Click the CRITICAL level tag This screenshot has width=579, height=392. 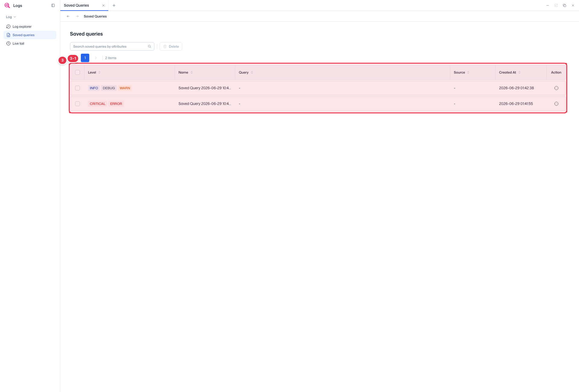[97, 104]
